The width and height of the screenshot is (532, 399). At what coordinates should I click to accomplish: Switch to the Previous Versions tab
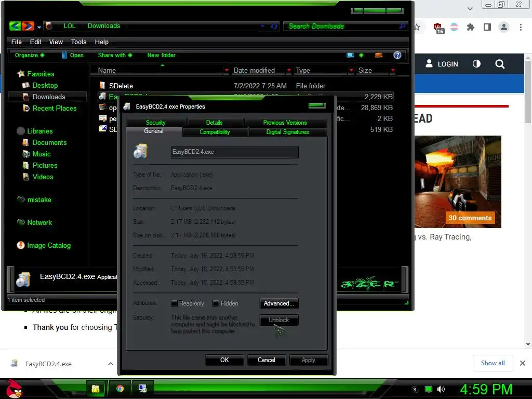pos(285,123)
